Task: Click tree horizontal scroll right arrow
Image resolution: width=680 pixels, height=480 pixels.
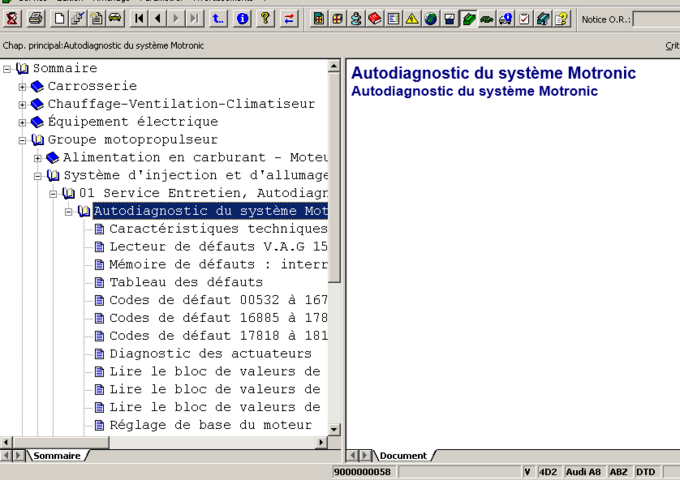Action: (321, 442)
